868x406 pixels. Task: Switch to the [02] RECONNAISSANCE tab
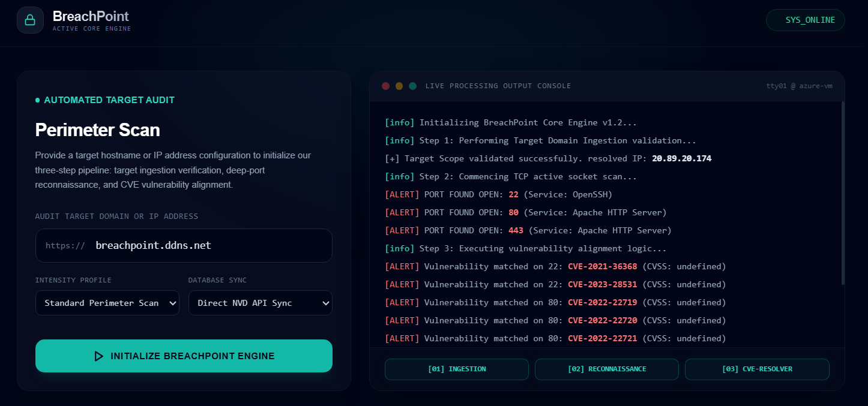pos(607,369)
